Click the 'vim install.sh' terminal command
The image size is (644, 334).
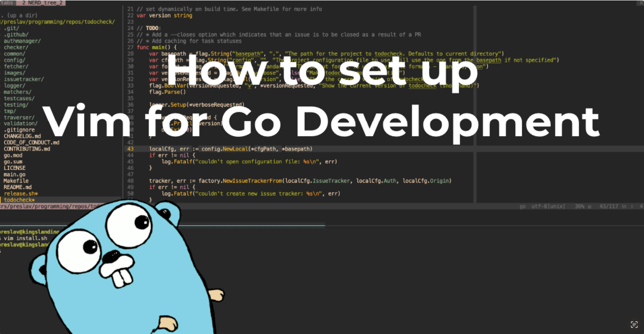pyautogui.click(x=25, y=238)
